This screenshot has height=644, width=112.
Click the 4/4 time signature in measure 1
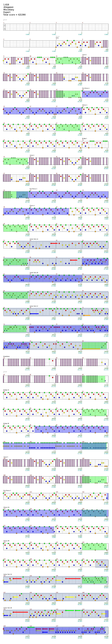click(x=5, y=27)
